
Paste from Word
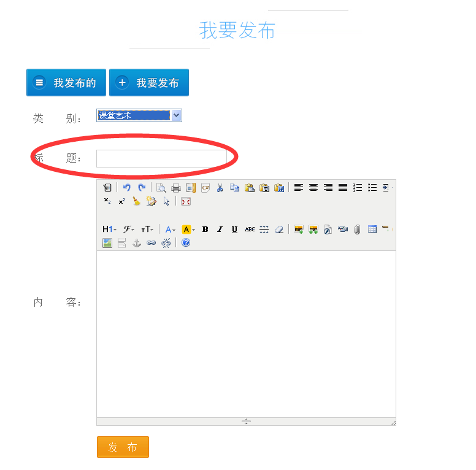279,188
